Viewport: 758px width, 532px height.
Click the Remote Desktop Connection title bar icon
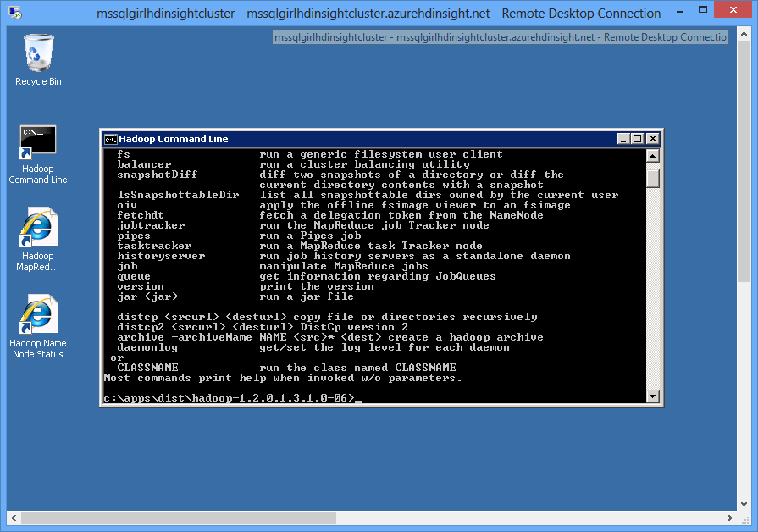click(15, 13)
